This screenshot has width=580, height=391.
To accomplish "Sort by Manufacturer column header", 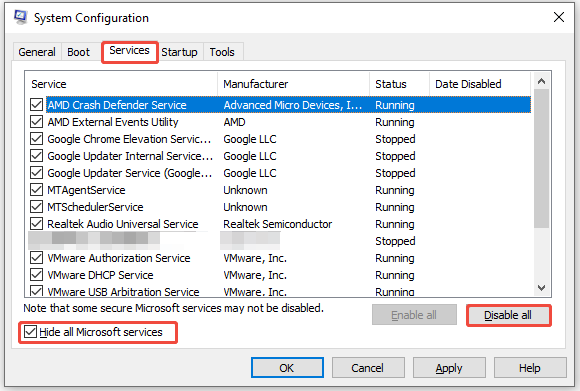I will click(294, 84).
